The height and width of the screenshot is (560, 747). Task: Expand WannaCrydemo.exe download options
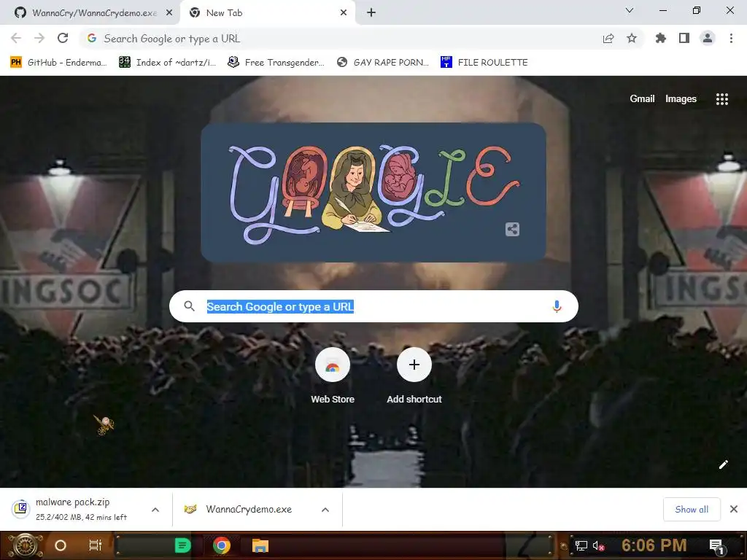[x=325, y=510]
